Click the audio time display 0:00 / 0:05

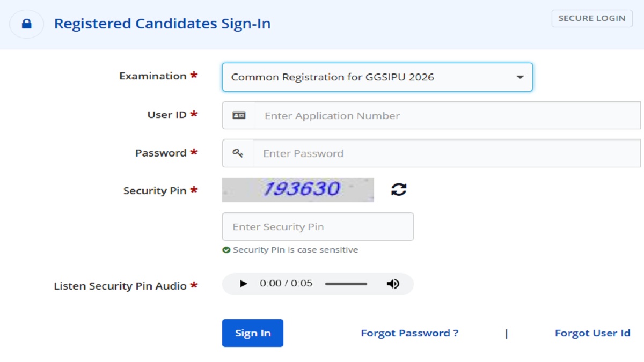[286, 284]
